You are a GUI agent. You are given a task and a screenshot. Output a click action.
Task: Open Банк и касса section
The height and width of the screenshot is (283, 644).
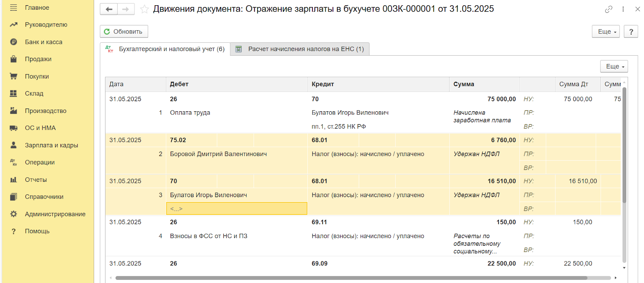tap(43, 42)
